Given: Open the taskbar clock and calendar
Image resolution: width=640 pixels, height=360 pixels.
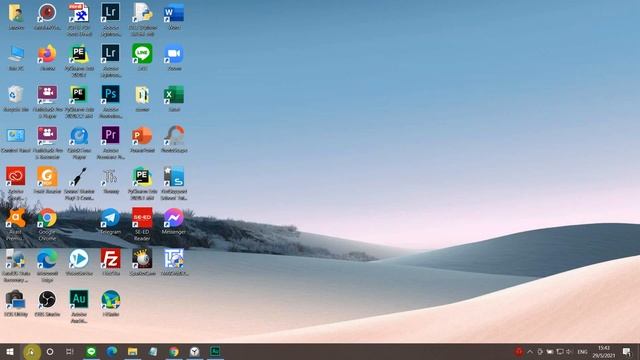Looking at the screenshot, I should (604, 351).
